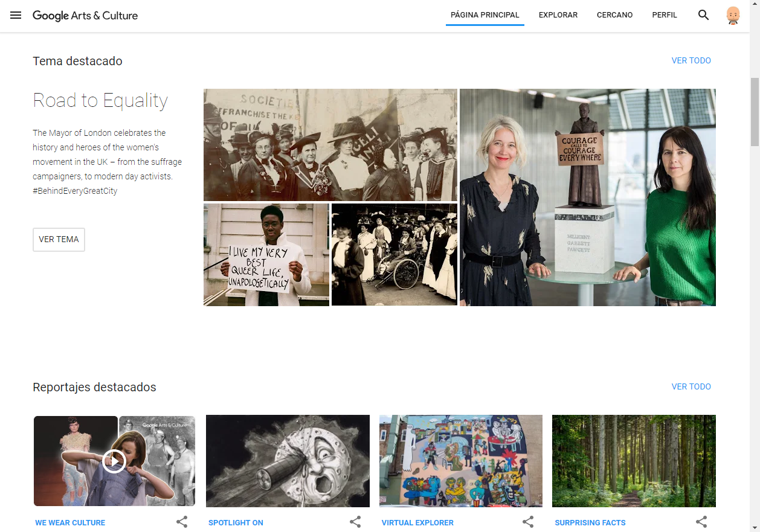This screenshot has width=760, height=532.
Task: Open the hamburger navigation menu
Action: (x=16, y=15)
